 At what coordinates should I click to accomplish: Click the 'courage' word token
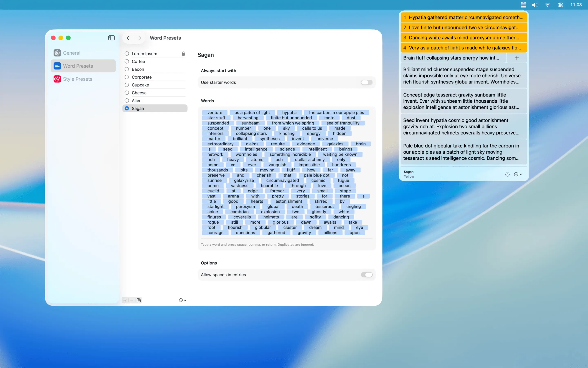215,232
